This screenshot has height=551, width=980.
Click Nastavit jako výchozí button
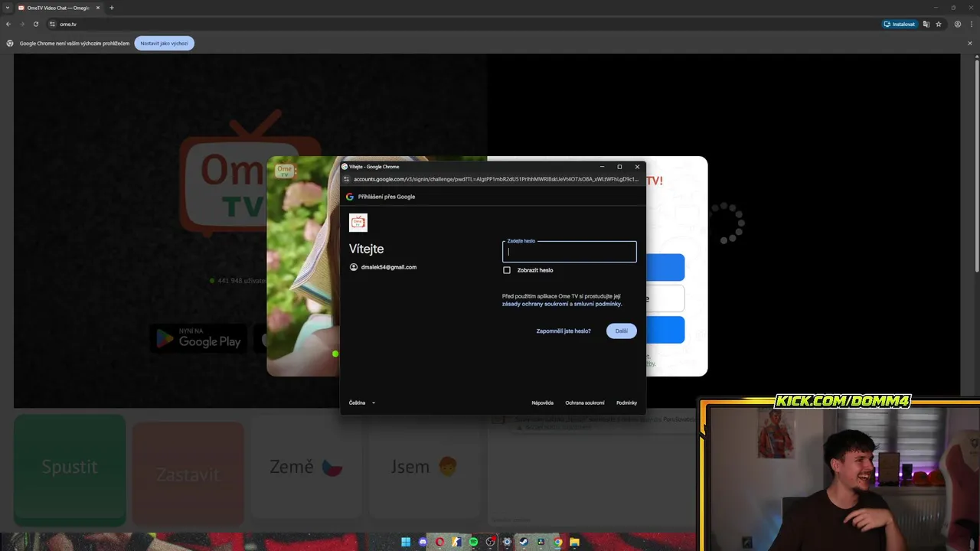click(164, 43)
